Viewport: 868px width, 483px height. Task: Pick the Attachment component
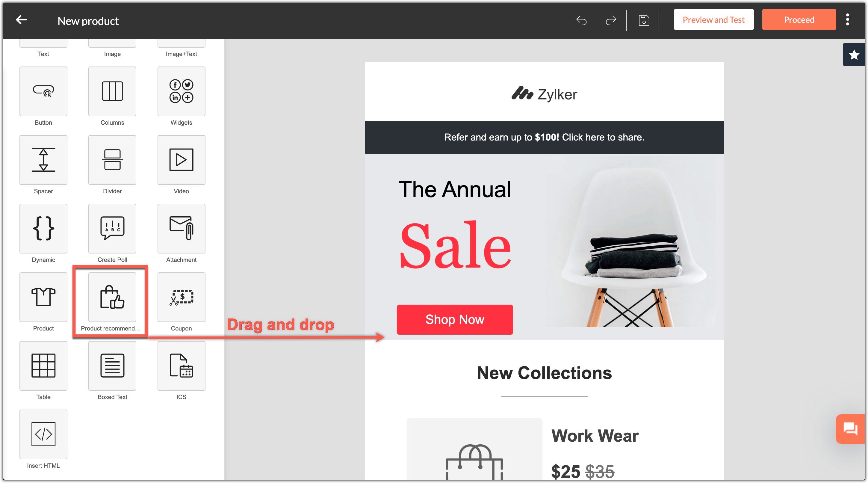click(x=181, y=229)
